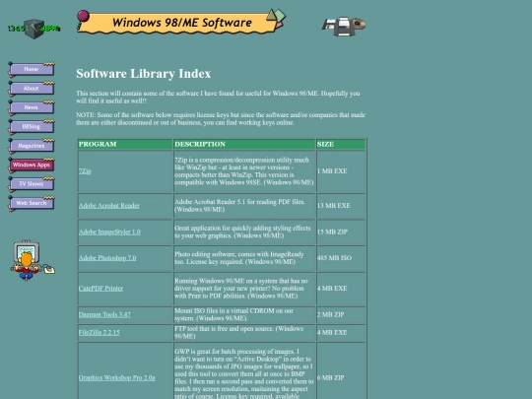Open the Graphics Workshop Pro 2.0a link
Viewport: 532px width, 399px height.
pos(116,377)
